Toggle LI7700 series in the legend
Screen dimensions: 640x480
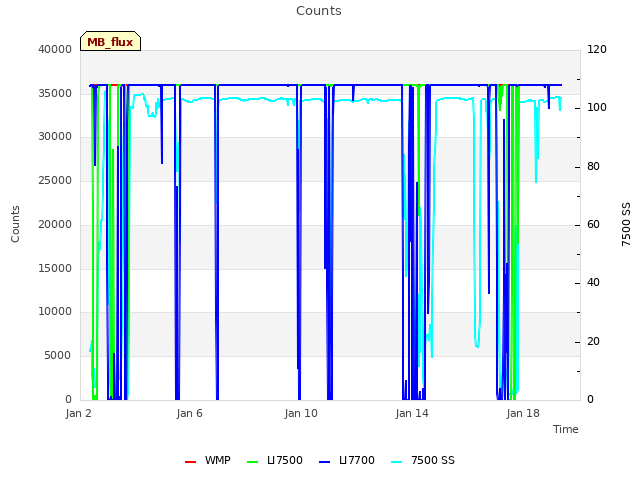[347, 460]
